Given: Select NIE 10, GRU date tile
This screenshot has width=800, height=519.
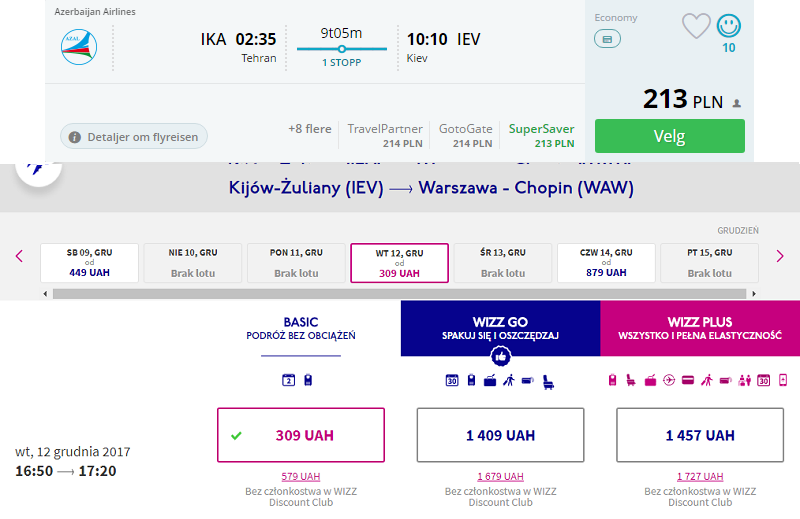Looking at the screenshot, I should 193,263.
